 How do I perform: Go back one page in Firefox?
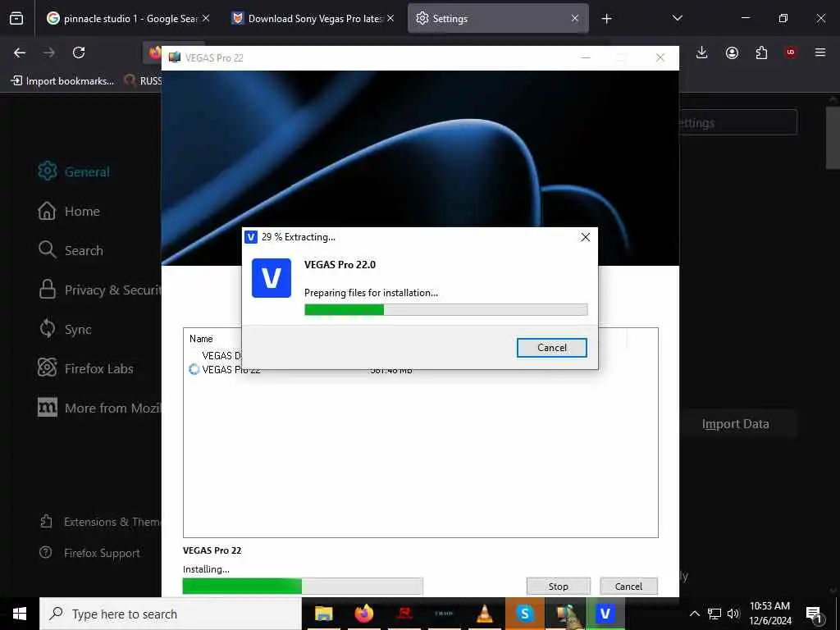click(x=20, y=52)
